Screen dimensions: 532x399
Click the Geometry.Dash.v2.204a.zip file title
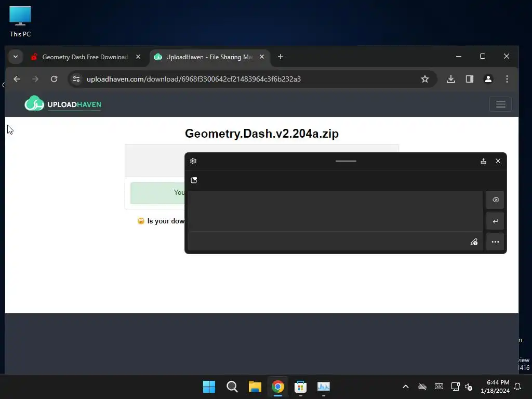coord(262,134)
